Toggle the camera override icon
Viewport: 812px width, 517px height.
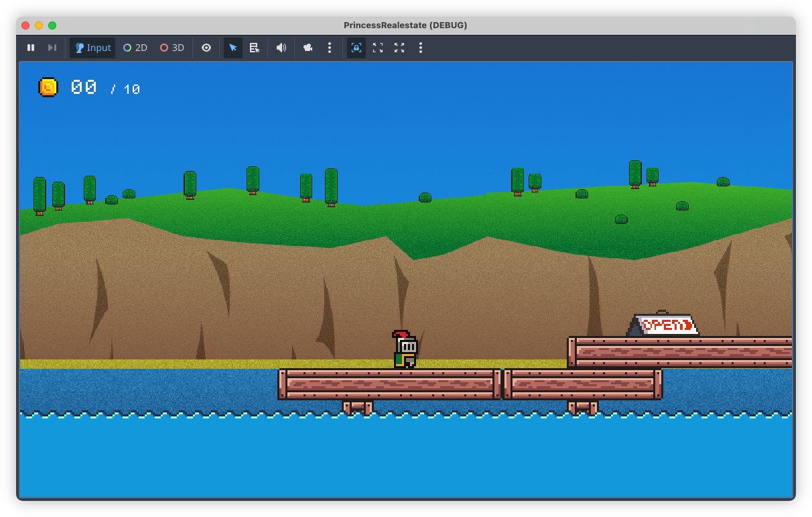(x=308, y=48)
